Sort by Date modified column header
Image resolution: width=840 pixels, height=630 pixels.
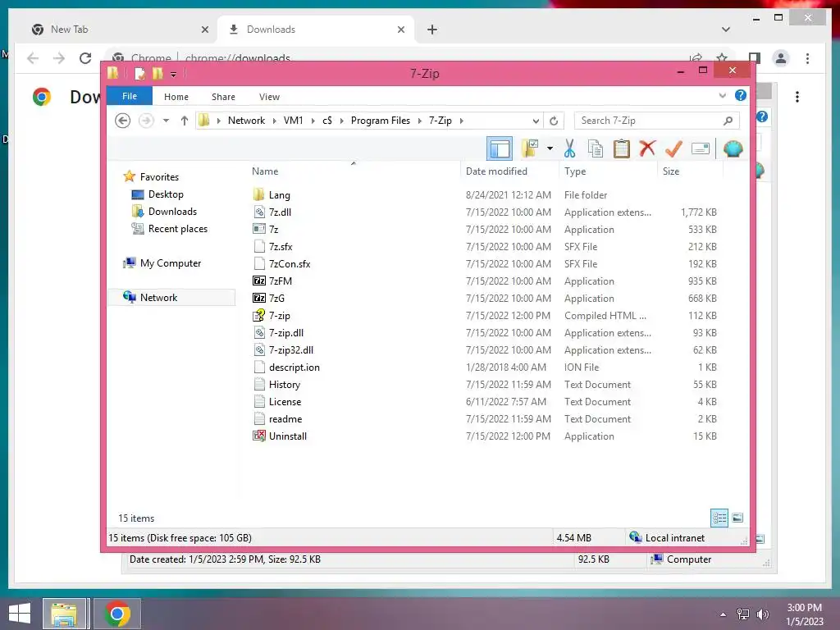click(x=496, y=171)
